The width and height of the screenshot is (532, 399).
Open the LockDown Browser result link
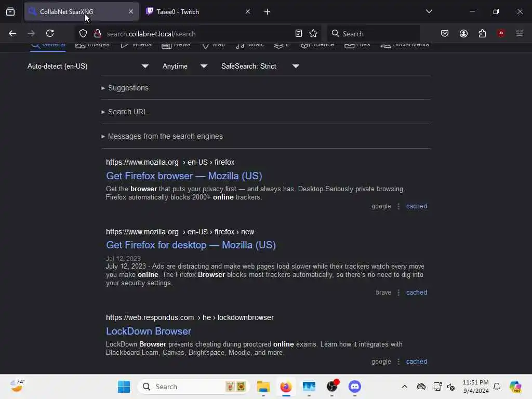tap(149, 331)
